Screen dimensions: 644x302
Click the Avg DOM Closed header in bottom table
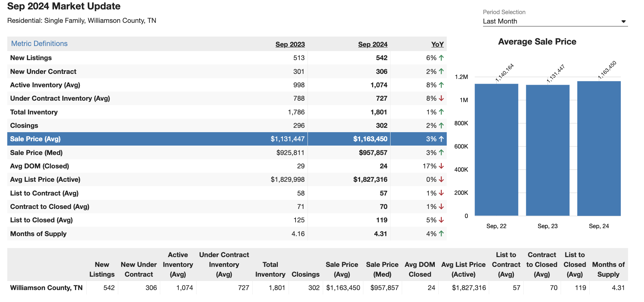pyautogui.click(x=420, y=269)
